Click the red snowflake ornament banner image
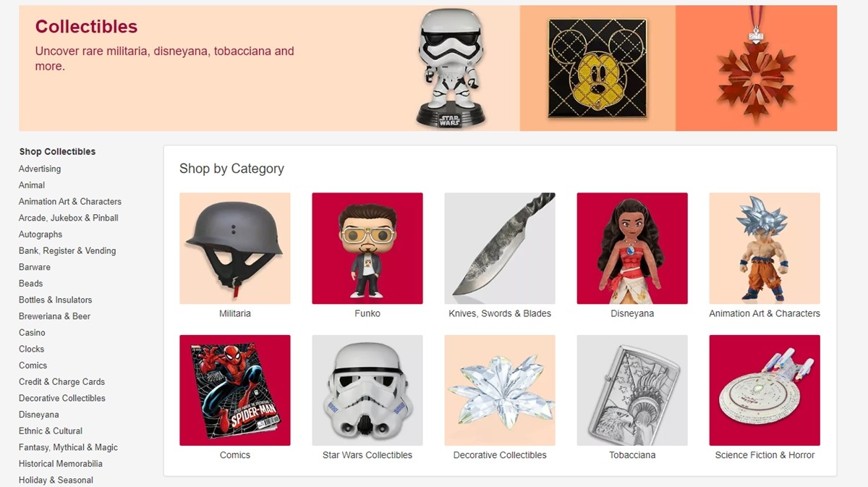 (757, 69)
